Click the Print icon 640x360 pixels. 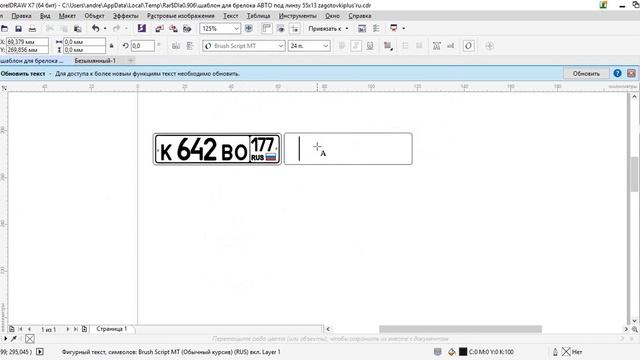pyautogui.click(x=32, y=29)
